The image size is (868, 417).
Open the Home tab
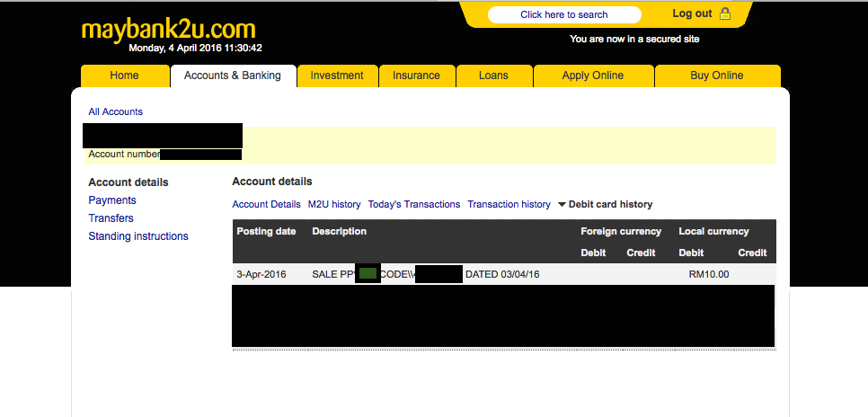125,75
